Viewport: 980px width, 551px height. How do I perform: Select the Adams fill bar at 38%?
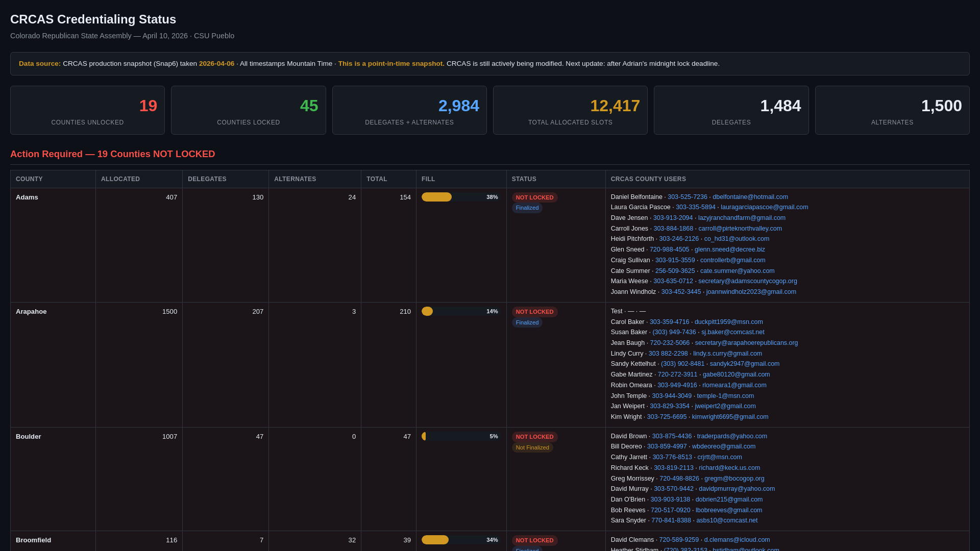(460, 197)
